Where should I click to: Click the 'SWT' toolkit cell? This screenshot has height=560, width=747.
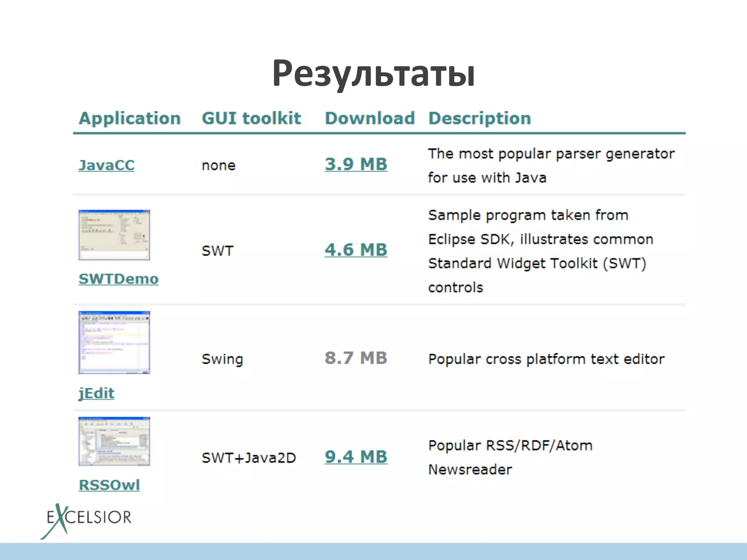(217, 251)
